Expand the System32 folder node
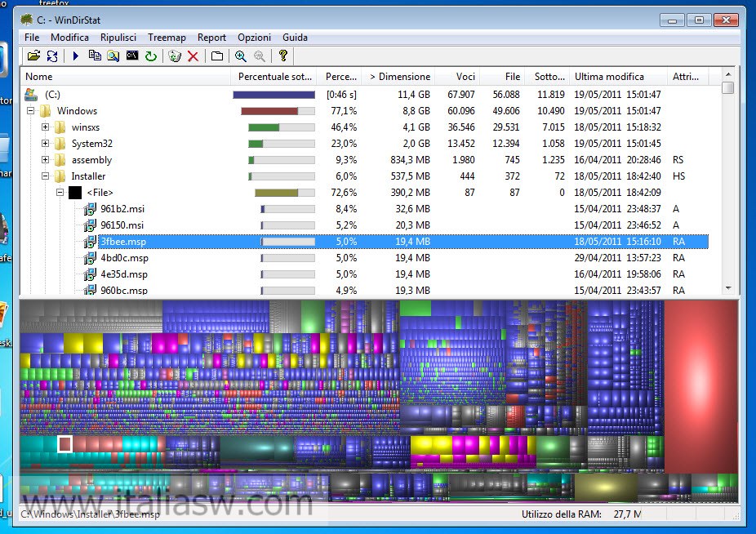 (46, 144)
